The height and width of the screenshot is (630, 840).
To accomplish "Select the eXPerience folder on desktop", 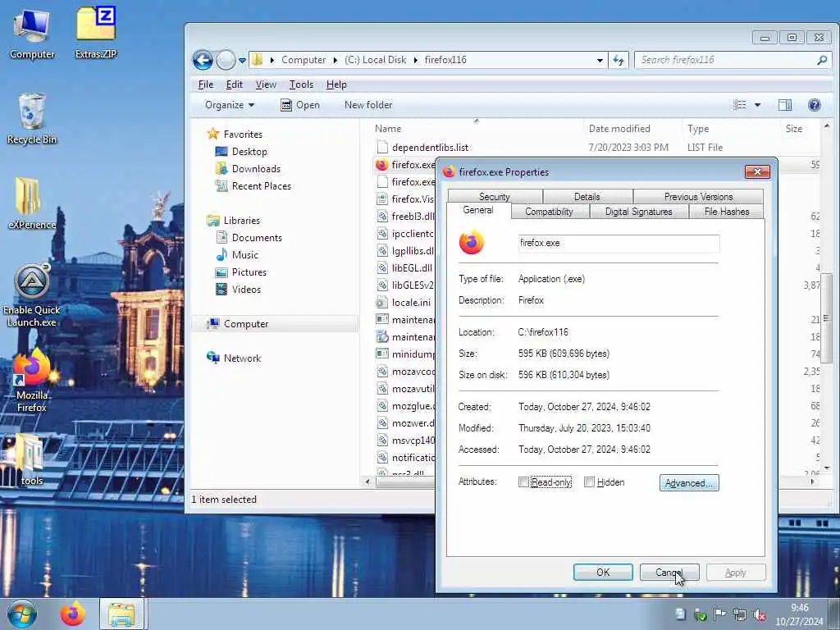I will [x=32, y=203].
